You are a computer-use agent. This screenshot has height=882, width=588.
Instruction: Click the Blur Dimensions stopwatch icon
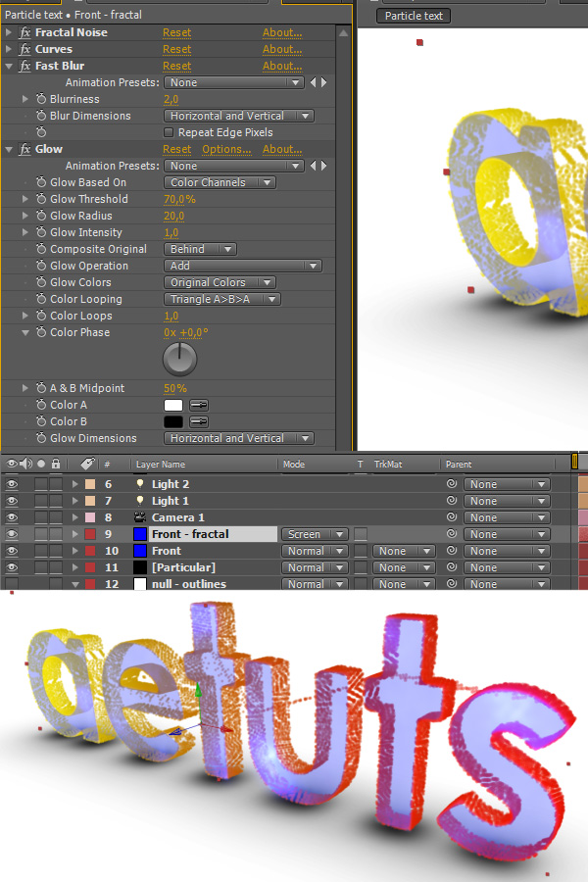click(41, 116)
